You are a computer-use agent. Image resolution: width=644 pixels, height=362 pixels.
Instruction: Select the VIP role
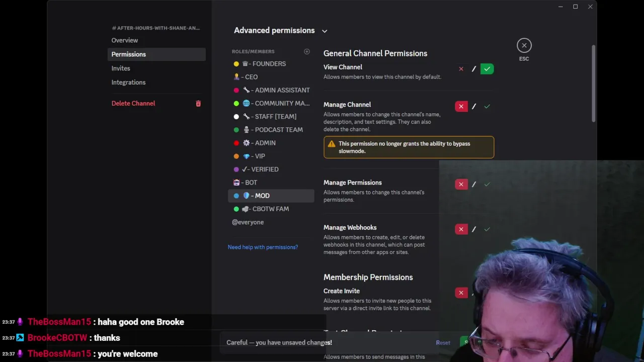pos(271,156)
